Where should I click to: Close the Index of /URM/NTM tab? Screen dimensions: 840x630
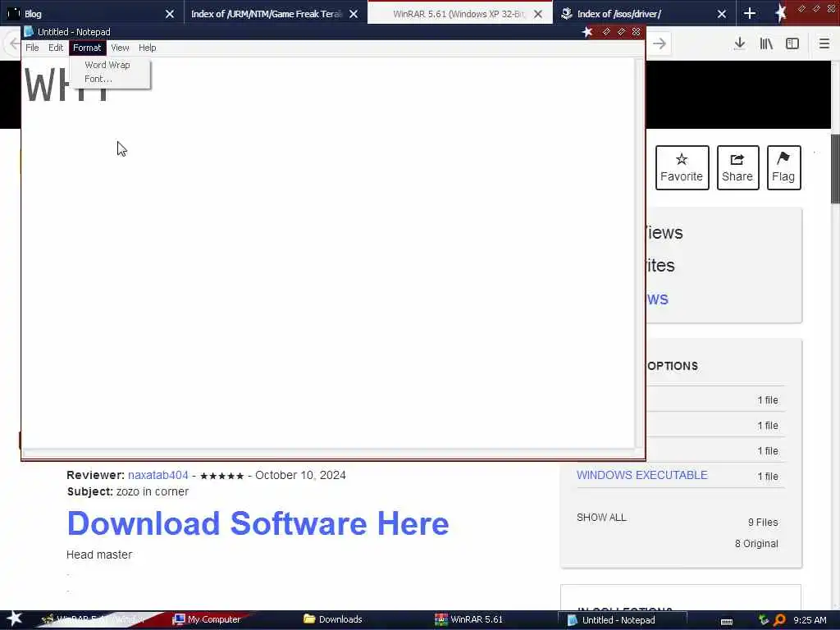pyautogui.click(x=354, y=14)
